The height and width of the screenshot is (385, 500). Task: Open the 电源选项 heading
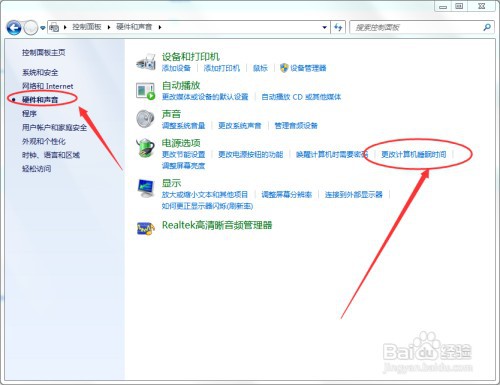[x=181, y=143]
